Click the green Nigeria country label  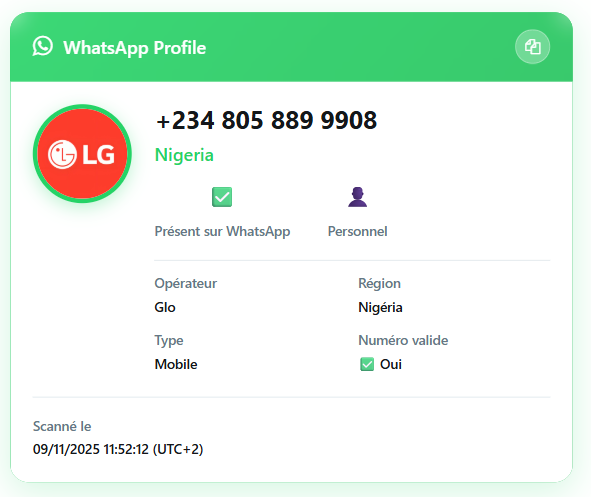pyautogui.click(x=184, y=155)
